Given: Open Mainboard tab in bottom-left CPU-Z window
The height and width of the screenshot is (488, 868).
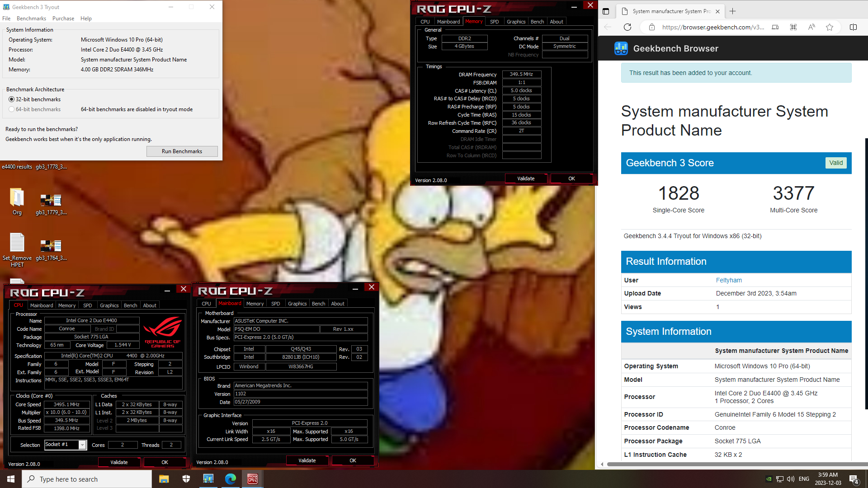Looking at the screenshot, I should [42, 305].
